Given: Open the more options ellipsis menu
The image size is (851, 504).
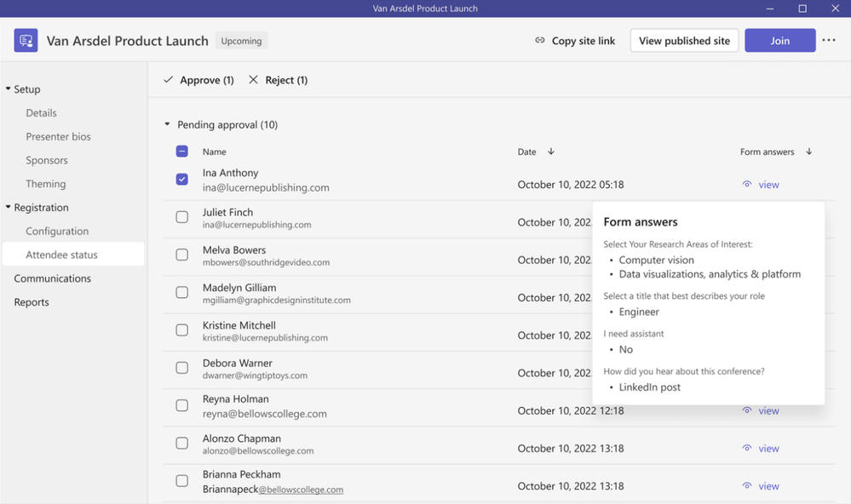Looking at the screenshot, I should [x=828, y=40].
